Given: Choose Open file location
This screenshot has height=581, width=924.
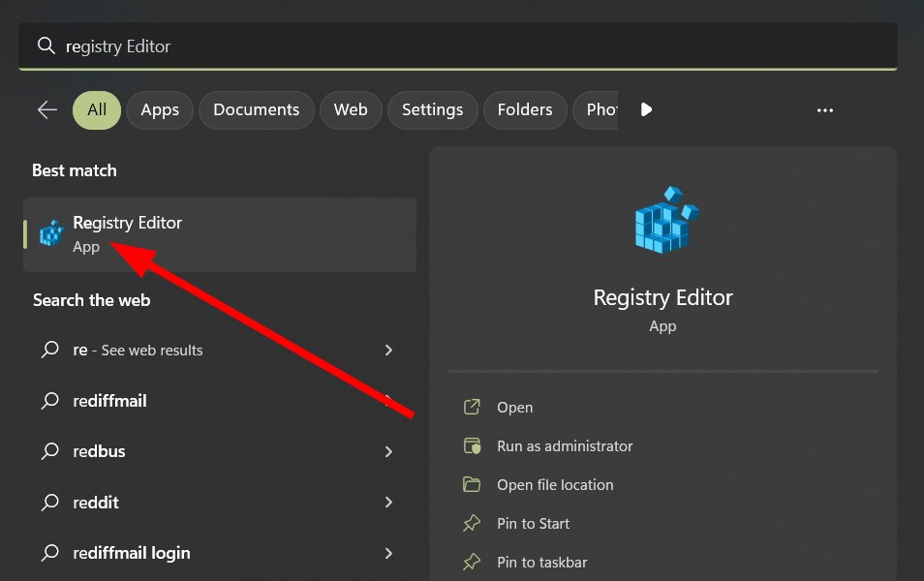Looking at the screenshot, I should click(x=555, y=485).
